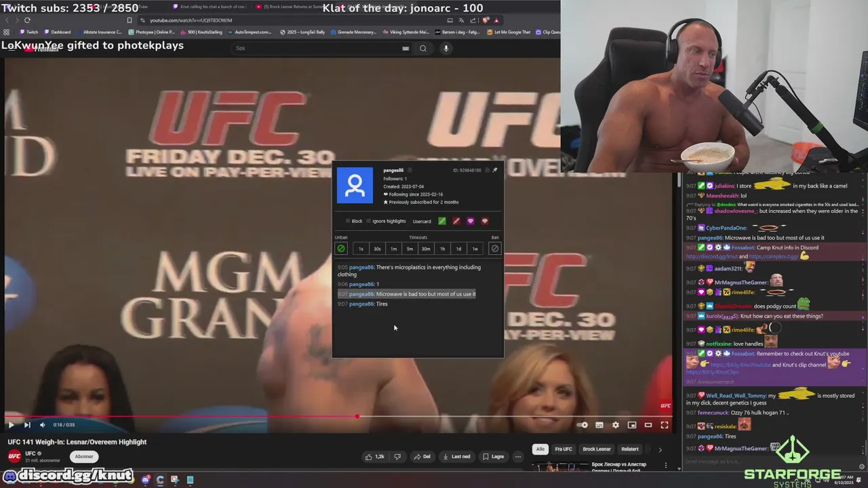Select the Alle filter chip

(540, 449)
